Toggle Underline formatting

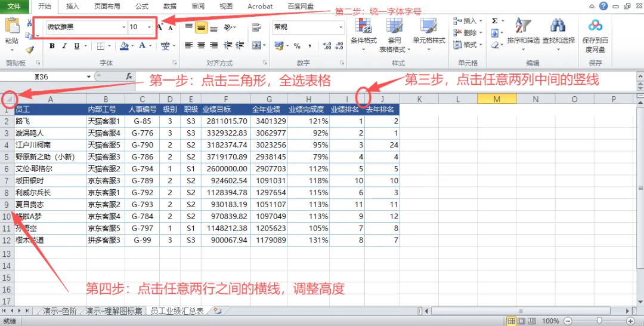click(x=76, y=45)
